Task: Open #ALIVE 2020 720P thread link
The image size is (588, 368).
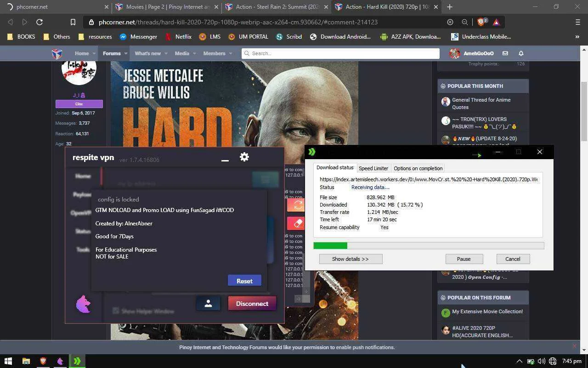Action: click(x=482, y=332)
